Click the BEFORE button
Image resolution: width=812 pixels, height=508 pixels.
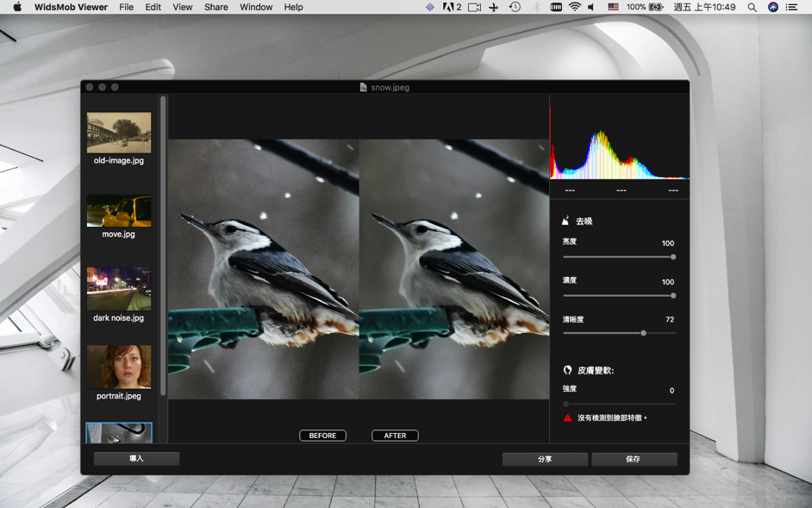point(322,436)
